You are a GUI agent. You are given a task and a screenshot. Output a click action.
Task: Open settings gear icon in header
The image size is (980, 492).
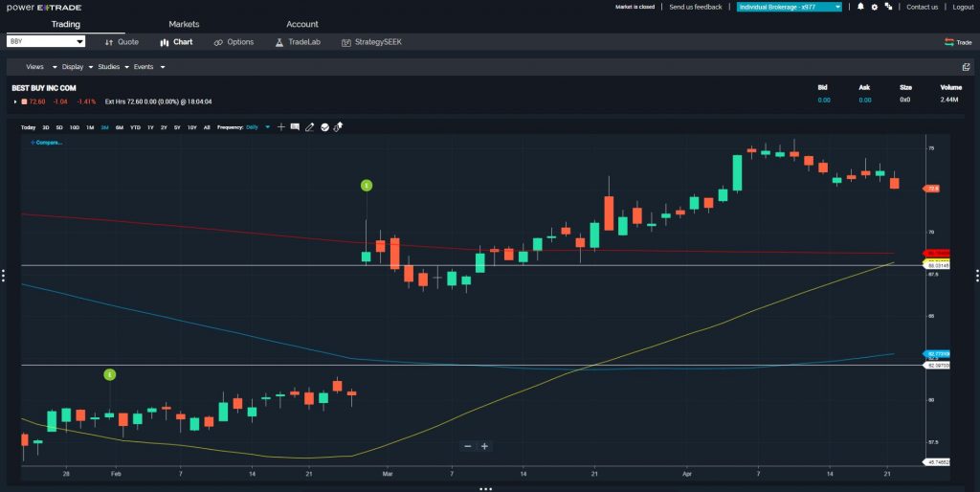pyautogui.click(x=875, y=7)
